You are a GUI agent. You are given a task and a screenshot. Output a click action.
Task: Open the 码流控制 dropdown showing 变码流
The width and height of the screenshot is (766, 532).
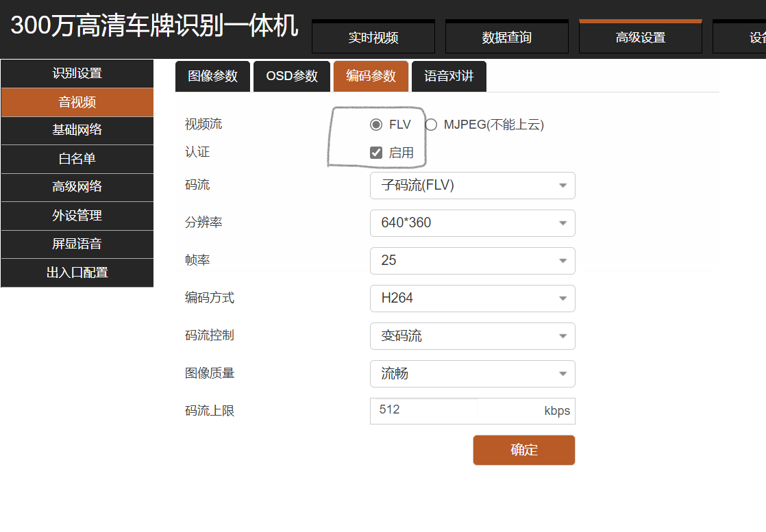tap(472, 335)
